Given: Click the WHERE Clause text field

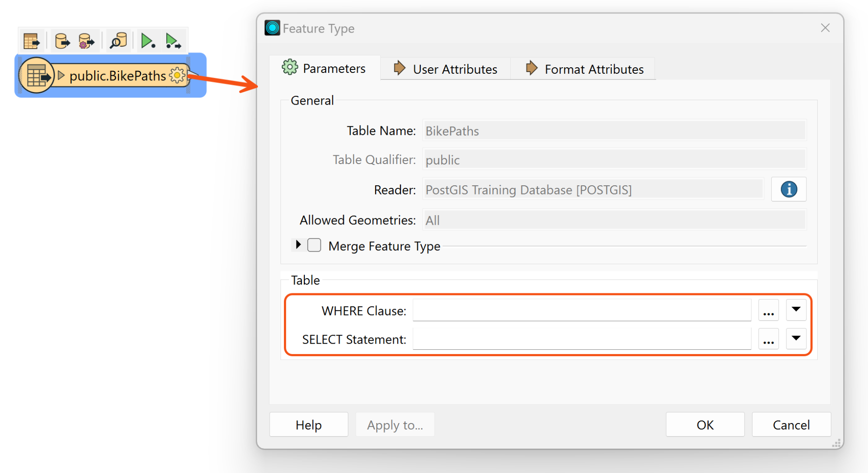Looking at the screenshot, I should click(581, 310).
